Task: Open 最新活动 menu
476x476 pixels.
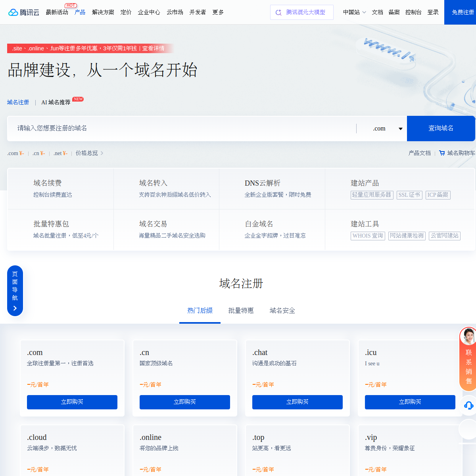Action: [x=57, y=12]
